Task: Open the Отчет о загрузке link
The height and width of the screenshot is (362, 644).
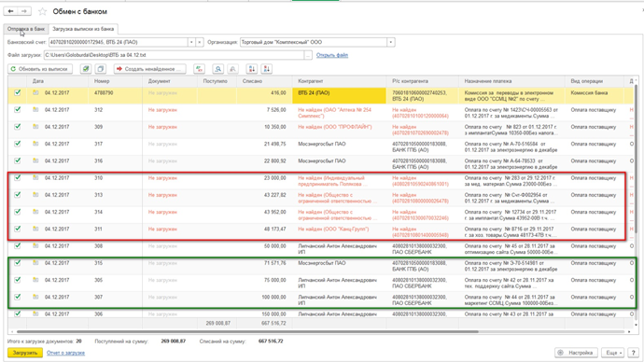Action: click(65, 353)
